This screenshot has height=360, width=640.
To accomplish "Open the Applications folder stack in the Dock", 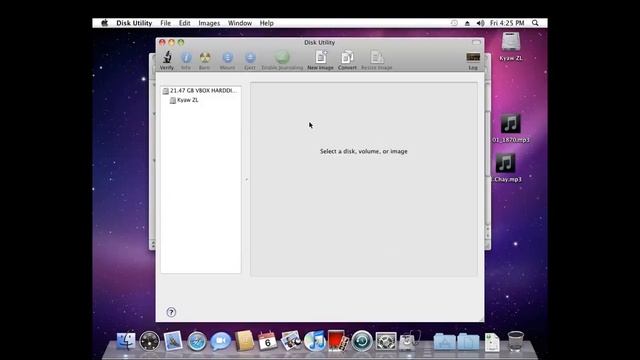I will tap(444, 341).
